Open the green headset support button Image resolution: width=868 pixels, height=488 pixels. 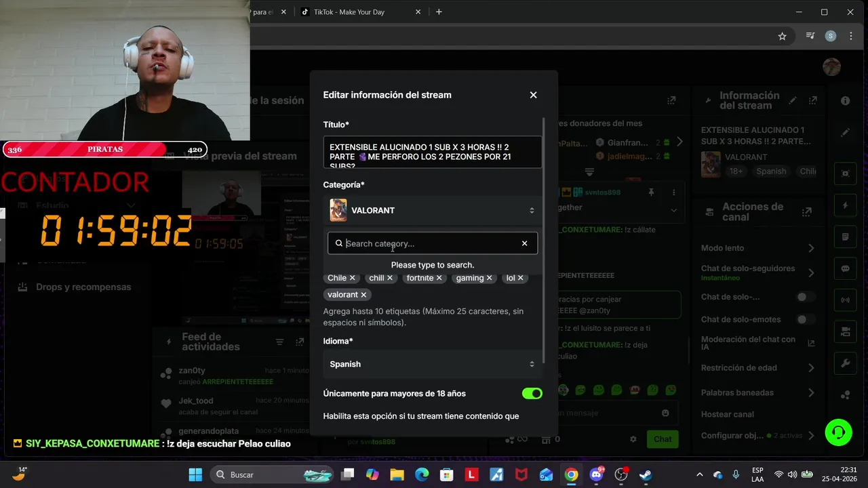839,432
